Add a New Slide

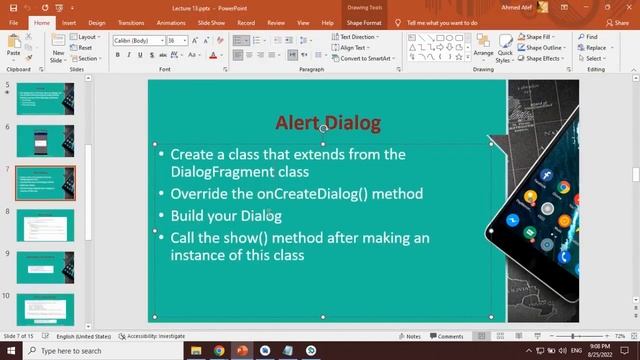click(x=58, y=49)
